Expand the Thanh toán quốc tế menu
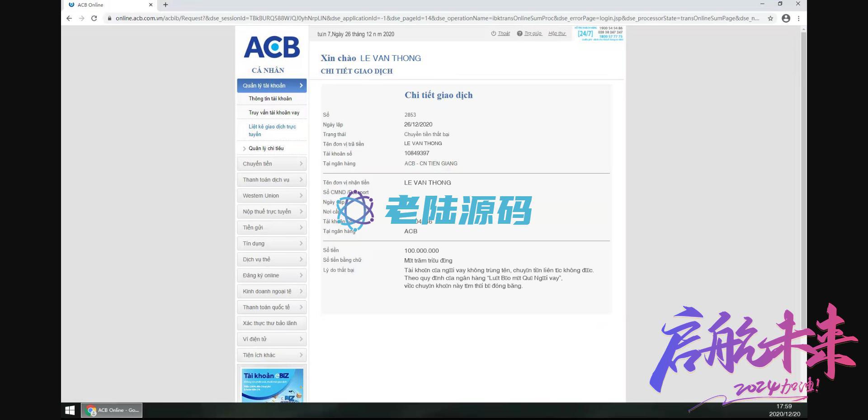868x420 pixels. (x=272, y=307)
